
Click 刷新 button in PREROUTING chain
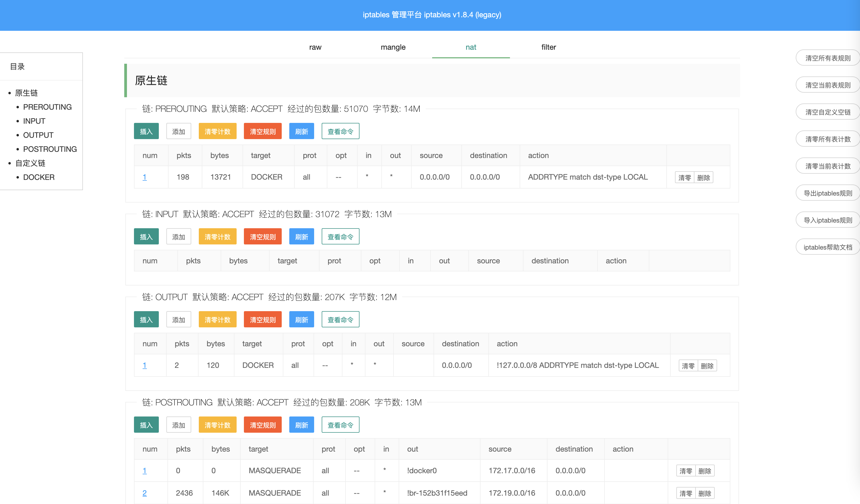pos(301,131)
